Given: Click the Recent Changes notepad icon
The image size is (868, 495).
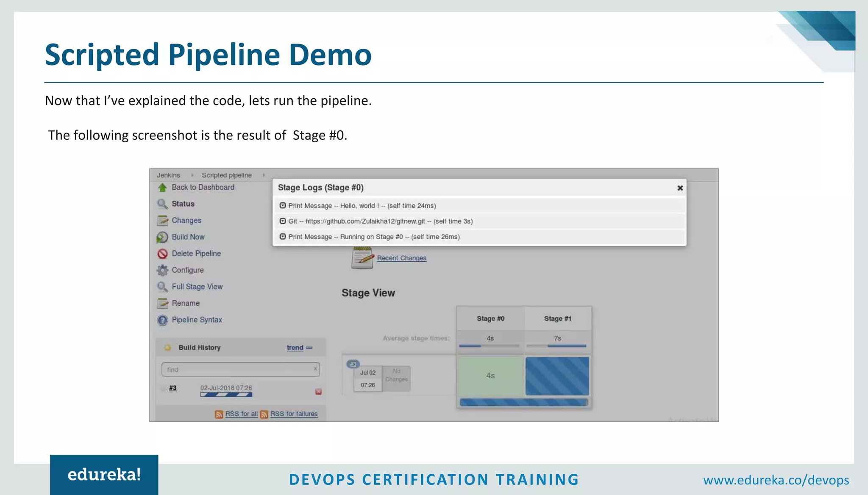Looking at the screenshot, I should [x=362, y=258].
